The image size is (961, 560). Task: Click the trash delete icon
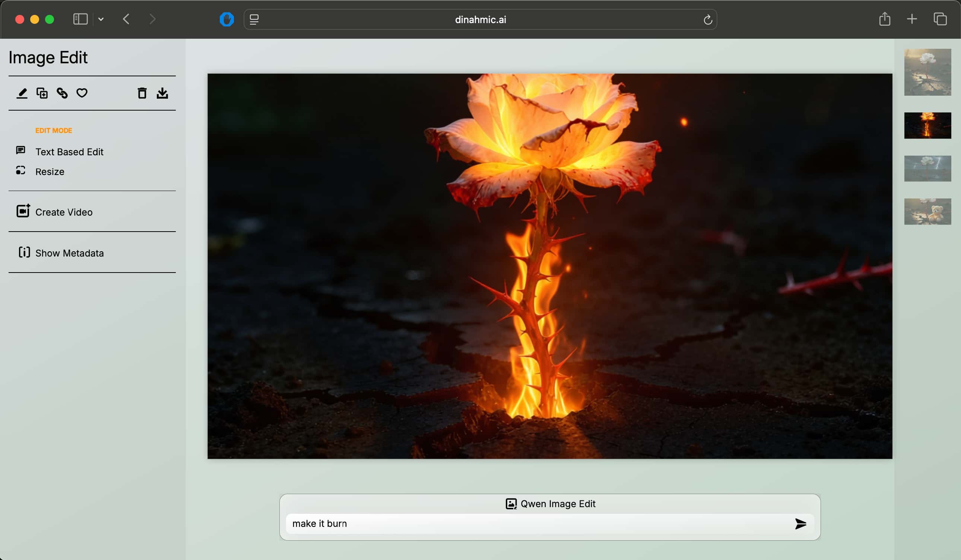[142, 93]
